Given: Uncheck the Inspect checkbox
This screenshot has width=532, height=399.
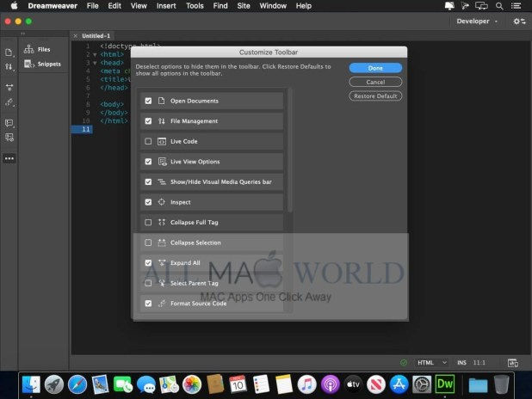Looking at the screenshot, I should click(x=148, y=202).
